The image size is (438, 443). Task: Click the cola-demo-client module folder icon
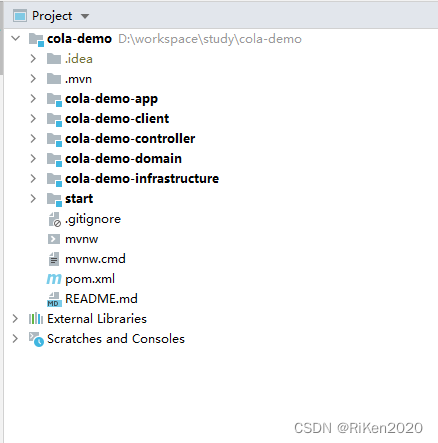point(54,119)
